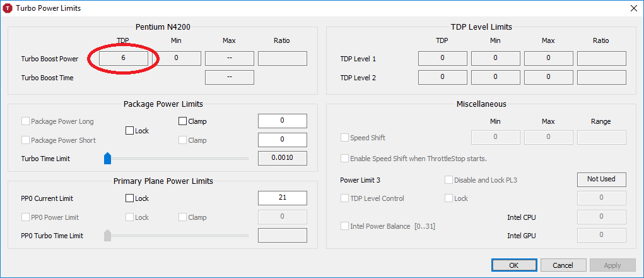The image size is (644, 278).
Task: Click the Package Power Short value field
Action: 283,140
